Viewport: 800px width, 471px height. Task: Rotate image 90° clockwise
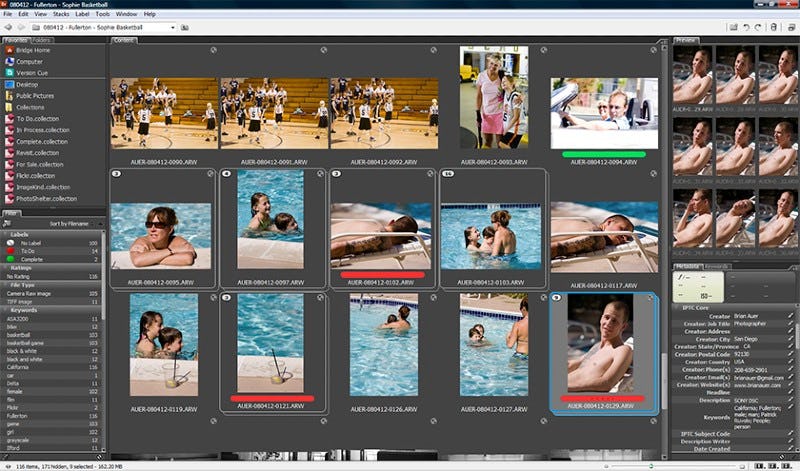click(x=758, y=27)
